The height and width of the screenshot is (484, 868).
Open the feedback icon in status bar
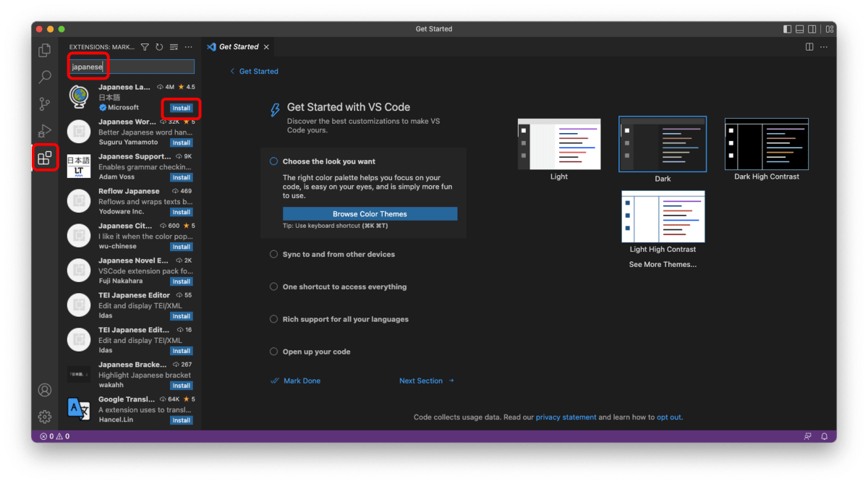click(808, 436)
